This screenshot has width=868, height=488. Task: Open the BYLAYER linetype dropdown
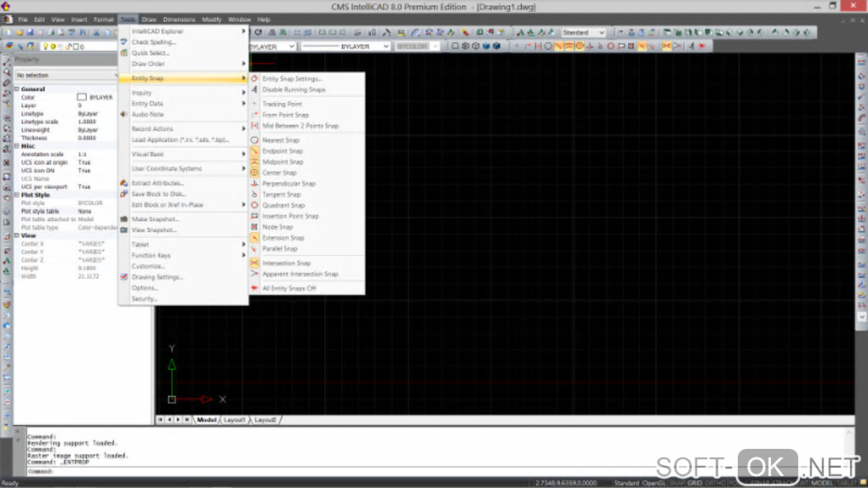[x=346, y=47]
